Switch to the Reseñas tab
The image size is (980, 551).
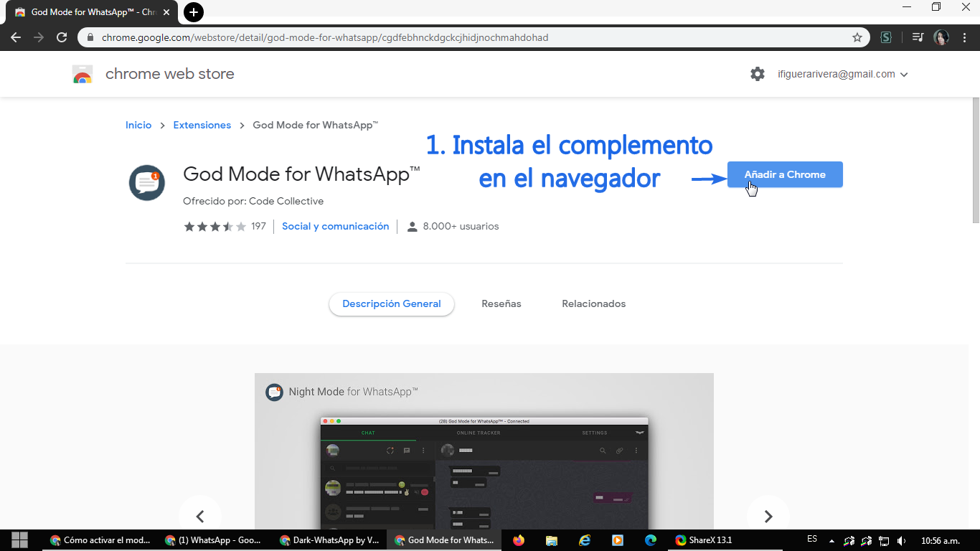pos(501,303)
